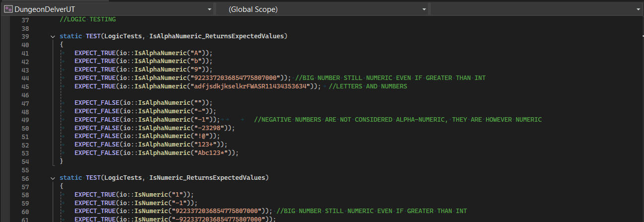
Task: Select line number 49 in the gutter
Action: tap(25, 120)
